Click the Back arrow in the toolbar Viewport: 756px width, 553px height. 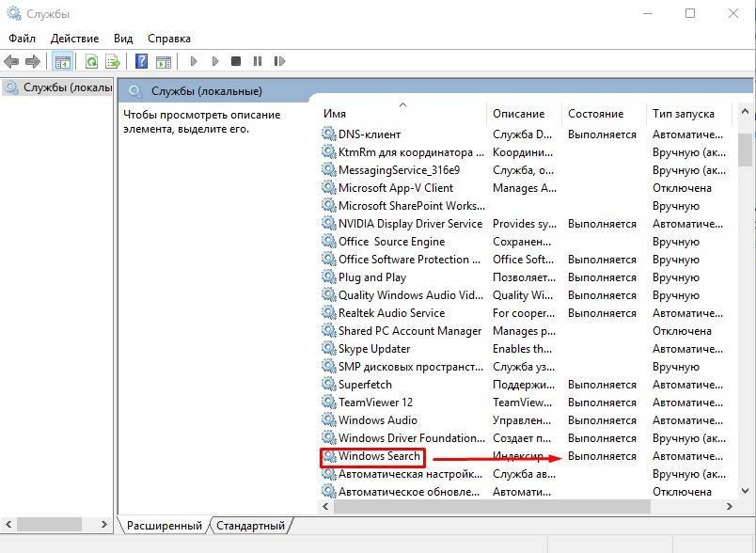point(11,62)
